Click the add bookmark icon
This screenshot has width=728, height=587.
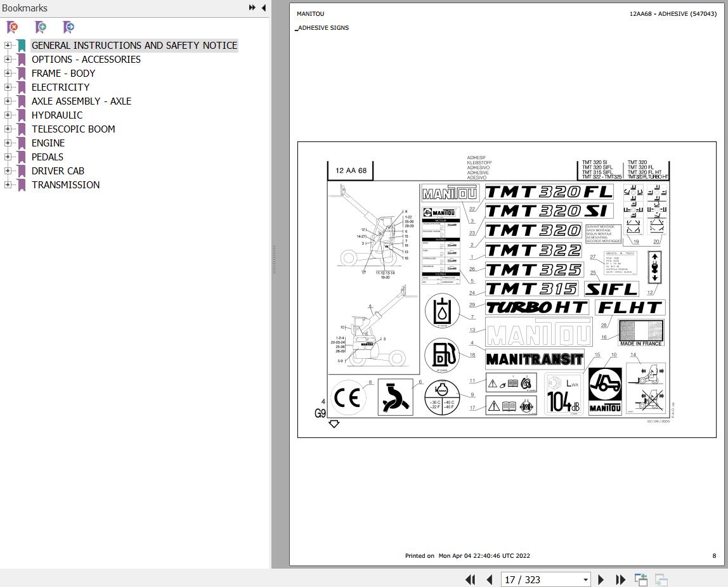pos(41,27)
